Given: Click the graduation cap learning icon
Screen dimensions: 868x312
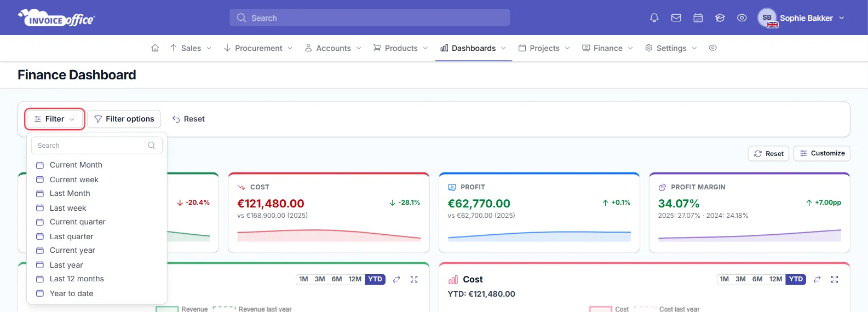Looking at the screenshot, I should click(720, 18).
